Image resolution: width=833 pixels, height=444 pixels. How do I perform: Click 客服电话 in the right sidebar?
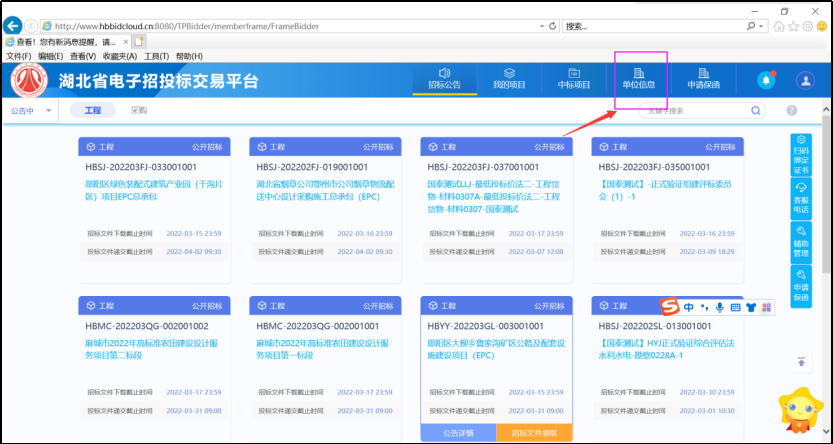coord(801,198)
